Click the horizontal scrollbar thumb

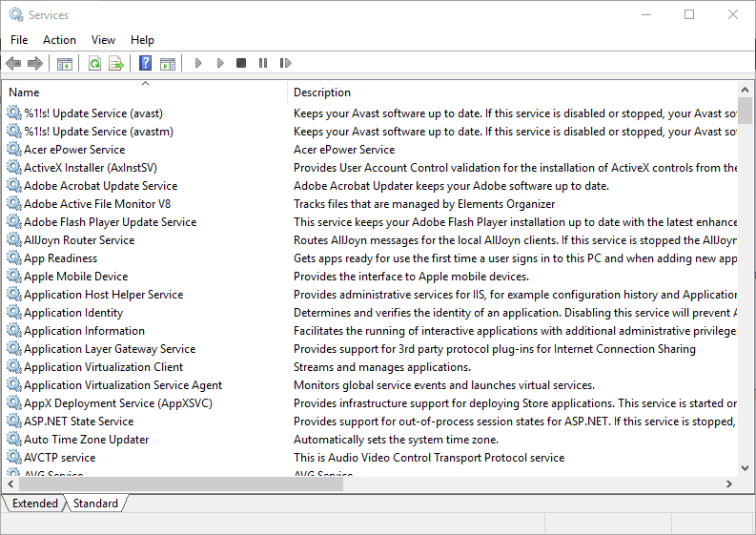pyautogui.click(x=181, y=484)
